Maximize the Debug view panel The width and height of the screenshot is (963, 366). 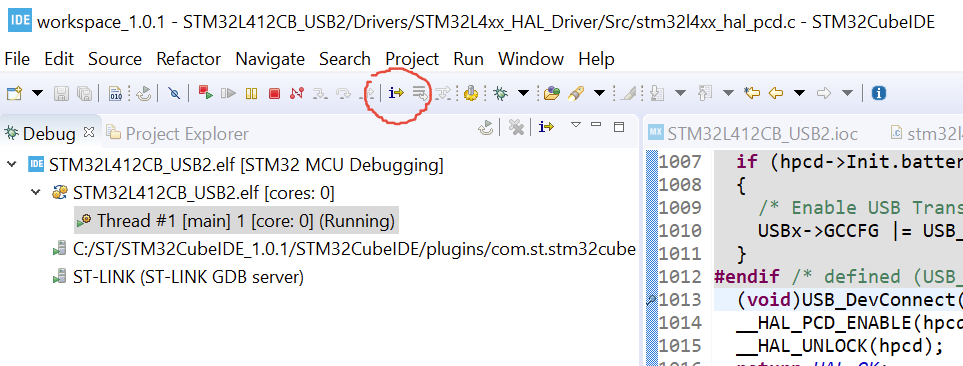coord(619,127)
